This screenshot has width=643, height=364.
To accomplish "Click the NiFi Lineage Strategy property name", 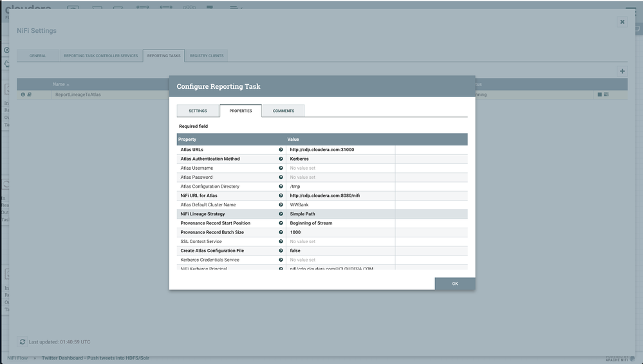I will click(x=203, y=214).
